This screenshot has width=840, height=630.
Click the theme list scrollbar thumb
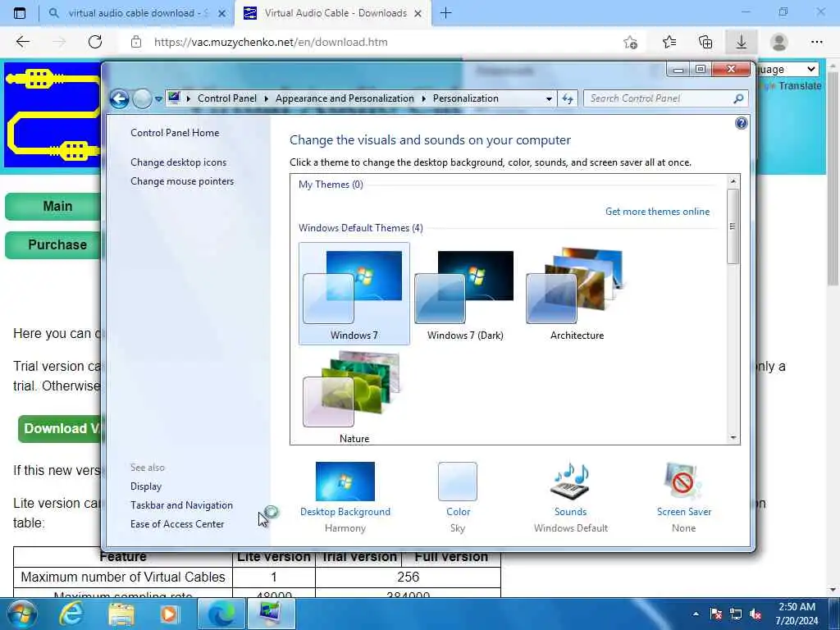coord(733,226)
